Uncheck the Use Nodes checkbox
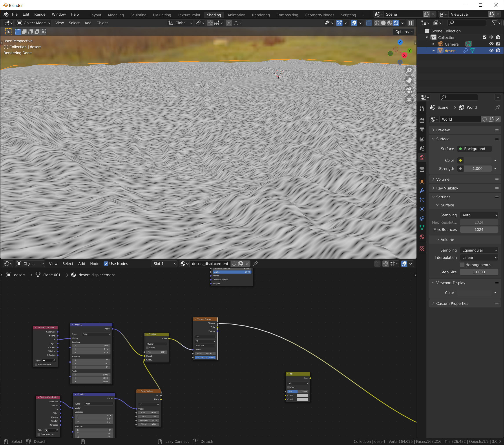This screenshot has height=445, width=504. 106,264
